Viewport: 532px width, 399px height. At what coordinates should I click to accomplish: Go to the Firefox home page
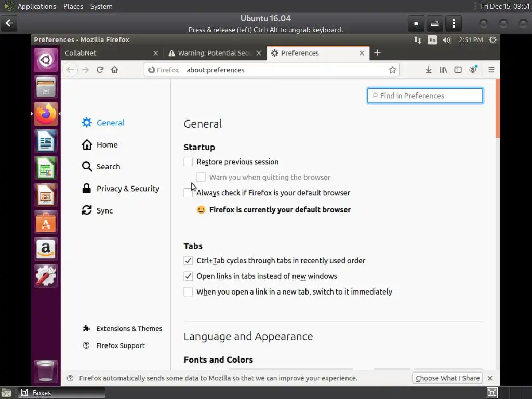point(115,70)
